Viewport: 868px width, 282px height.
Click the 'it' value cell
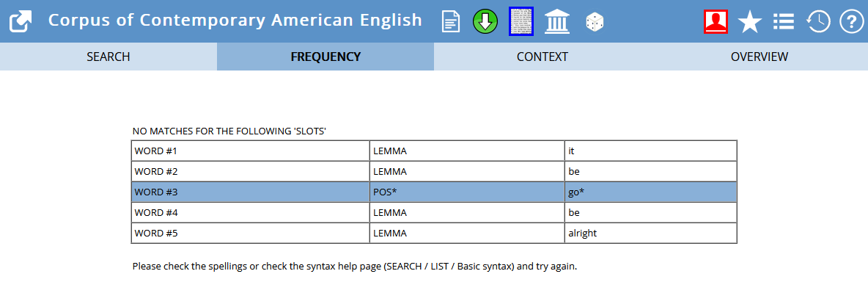coord(650,151)
